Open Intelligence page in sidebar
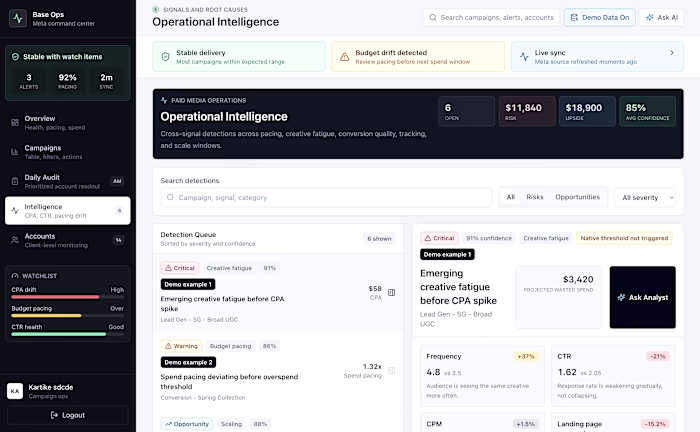 pyautogui.click(x=67, y=211)
